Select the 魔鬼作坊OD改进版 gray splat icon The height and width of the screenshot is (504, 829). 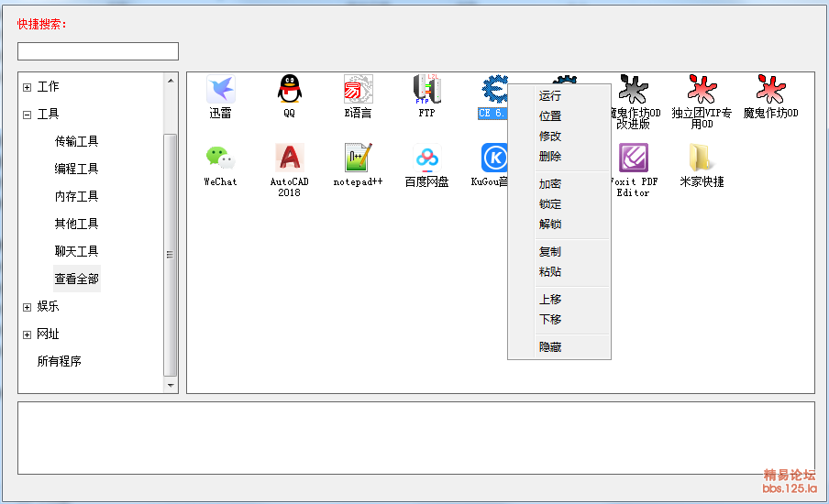(x=633, y=89)
